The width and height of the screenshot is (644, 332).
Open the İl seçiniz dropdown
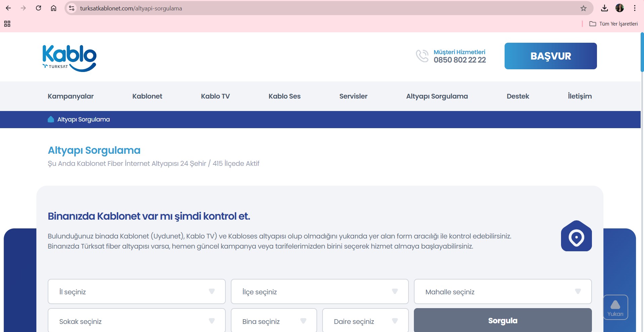pos(136,291)
